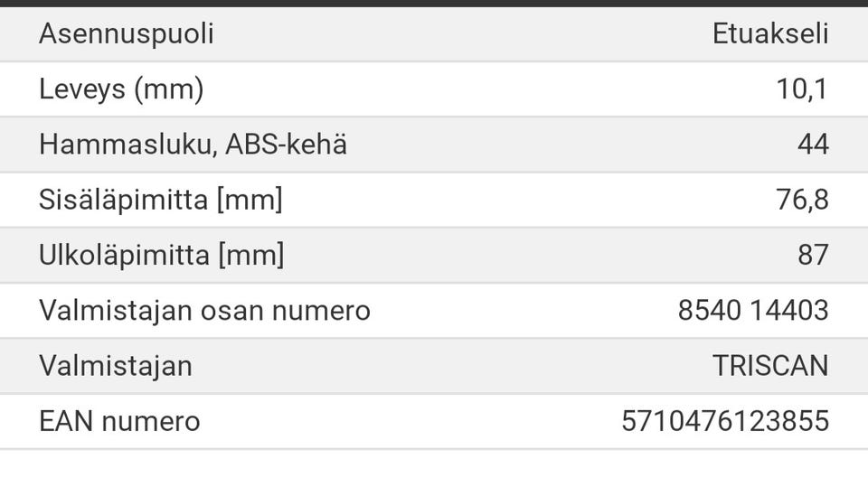Click the (mm) unit beside Leveys
This screenshot has width=868, height=496.
click(168, 89)
